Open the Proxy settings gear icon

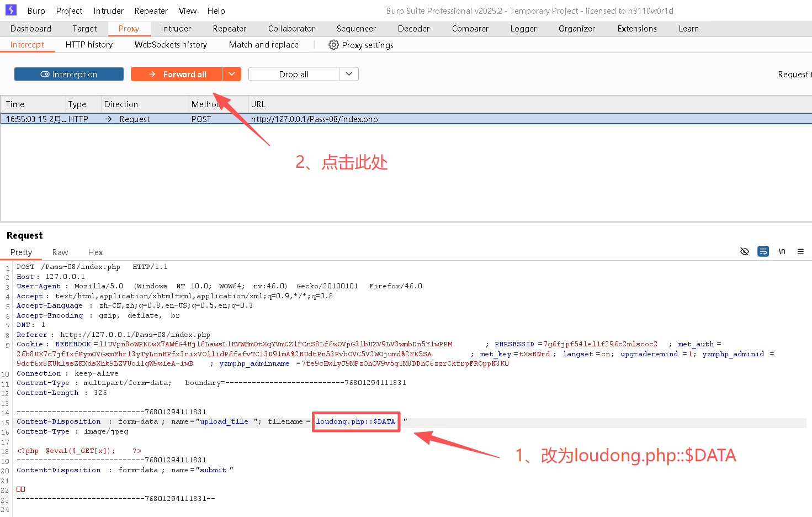(333, 45)
